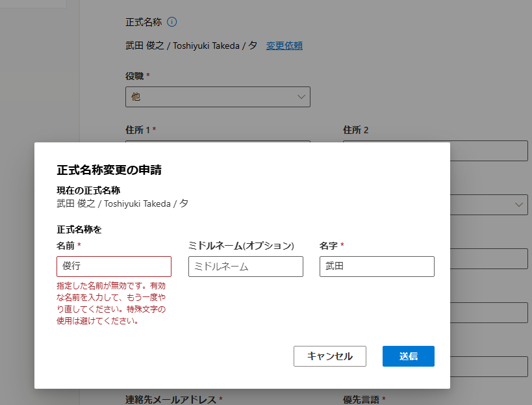Click the ミドルネーム input field

point(246,267)
